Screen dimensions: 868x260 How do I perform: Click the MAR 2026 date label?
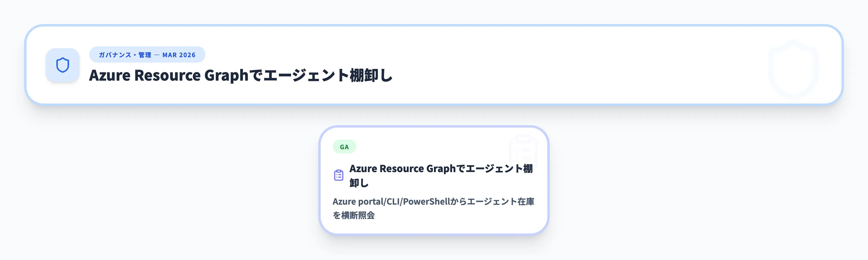pyautogui.click(x=179, y=55)
